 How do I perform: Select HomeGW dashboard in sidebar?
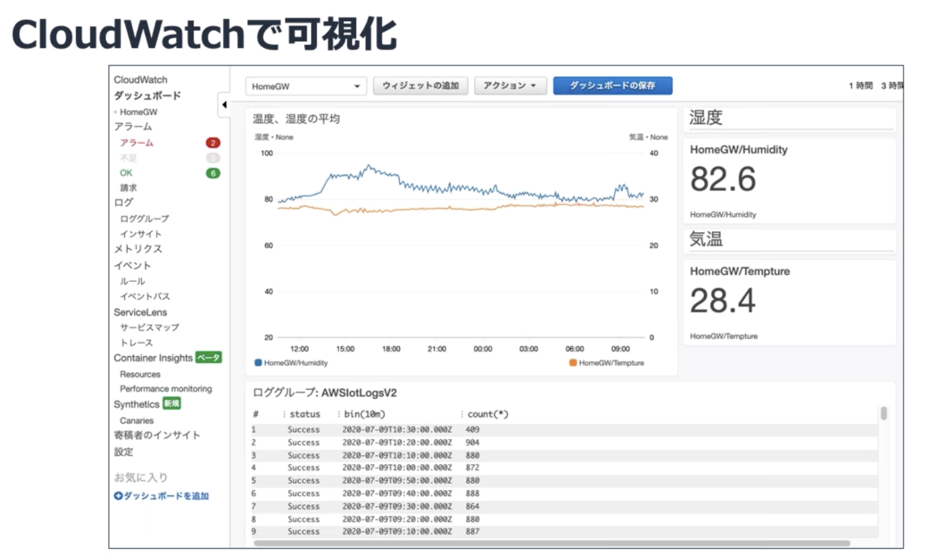[138, 112]
